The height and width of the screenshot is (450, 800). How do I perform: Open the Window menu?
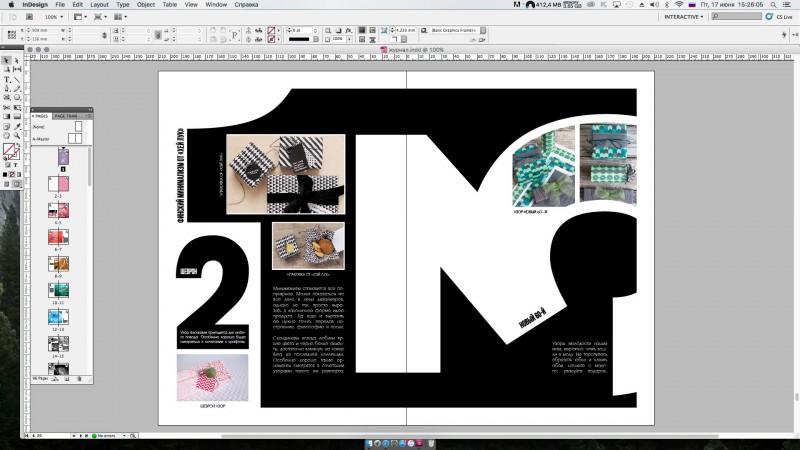216,5
